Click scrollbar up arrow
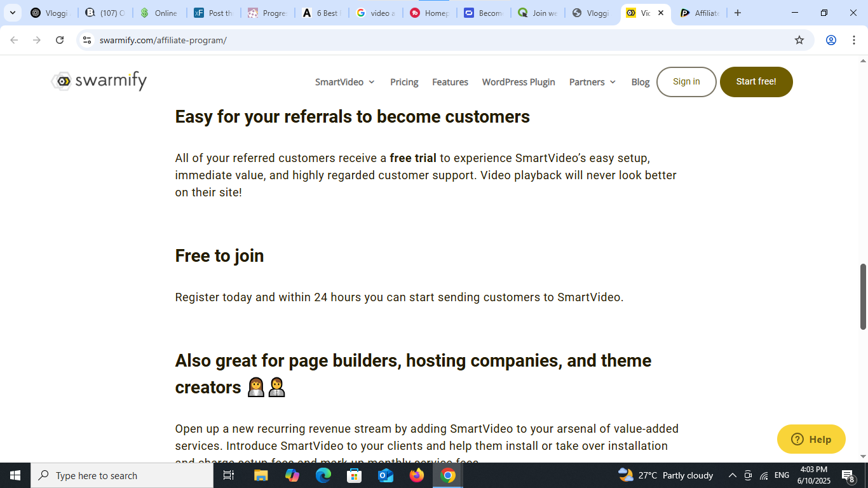 (864, 61)
